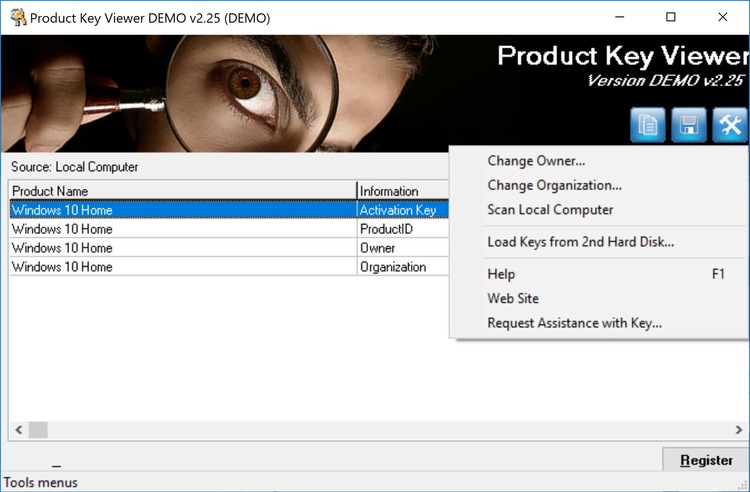This screenshot has height=492, width=750.
Task: Click the save floppy disk icon
Action: [x=689, y=125]
